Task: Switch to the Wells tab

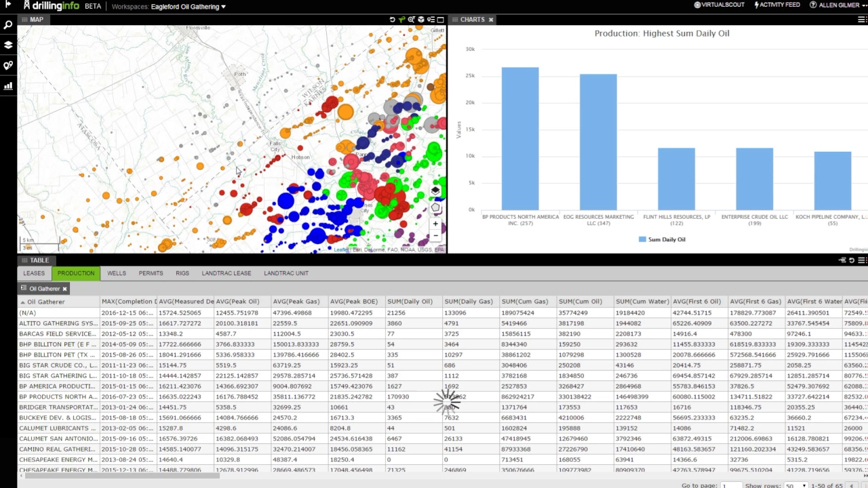Action: click(117, 273)
